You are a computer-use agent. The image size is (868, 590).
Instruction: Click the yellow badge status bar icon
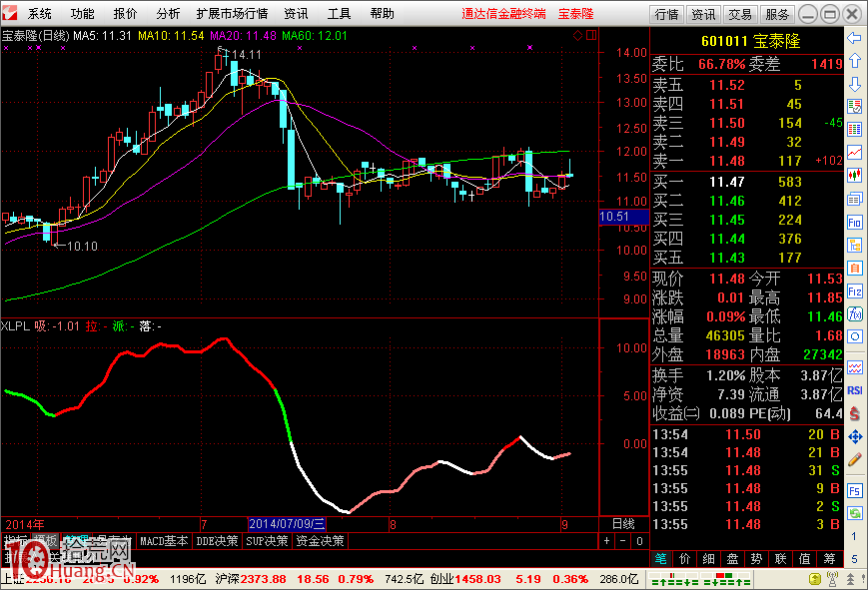pos(814,579)
